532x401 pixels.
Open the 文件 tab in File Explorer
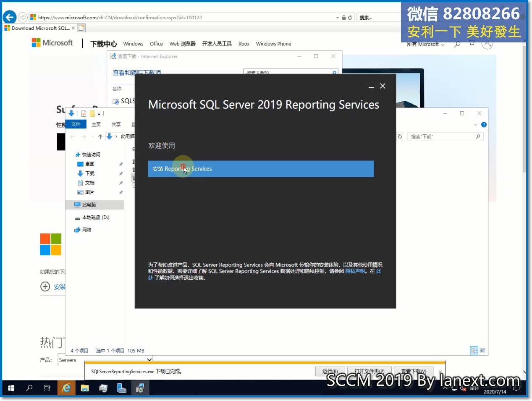(76, 124)
